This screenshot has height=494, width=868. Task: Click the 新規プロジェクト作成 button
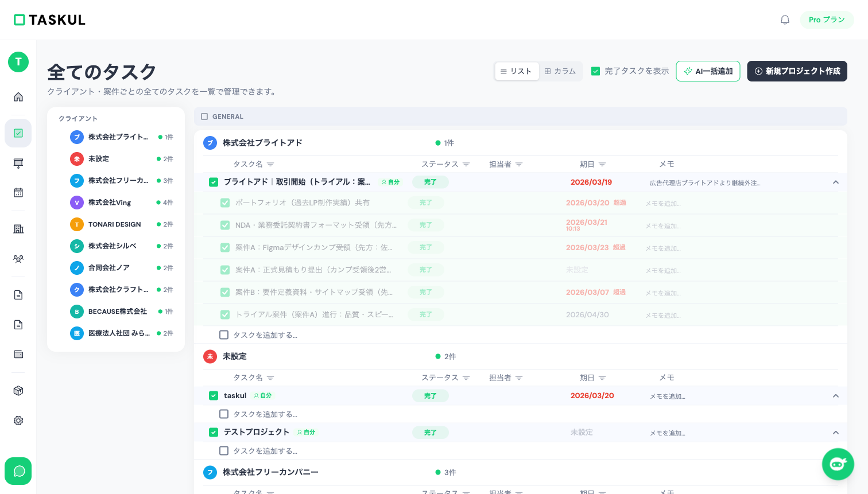(797, 71)
